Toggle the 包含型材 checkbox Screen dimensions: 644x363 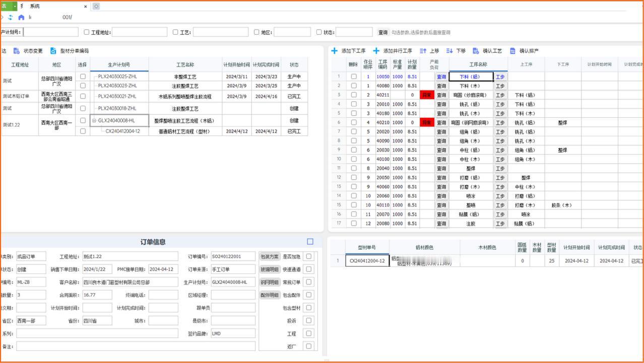(x=309, y=308)
